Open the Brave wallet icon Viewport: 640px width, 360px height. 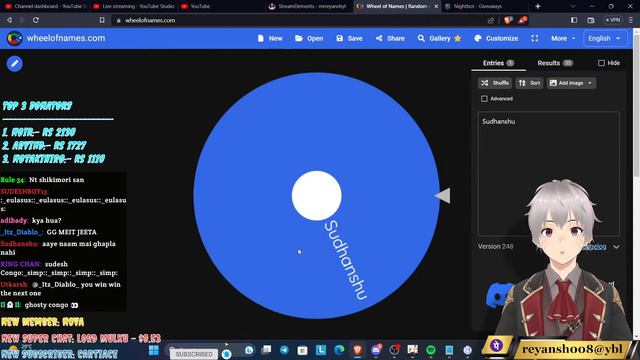[591, 20]
